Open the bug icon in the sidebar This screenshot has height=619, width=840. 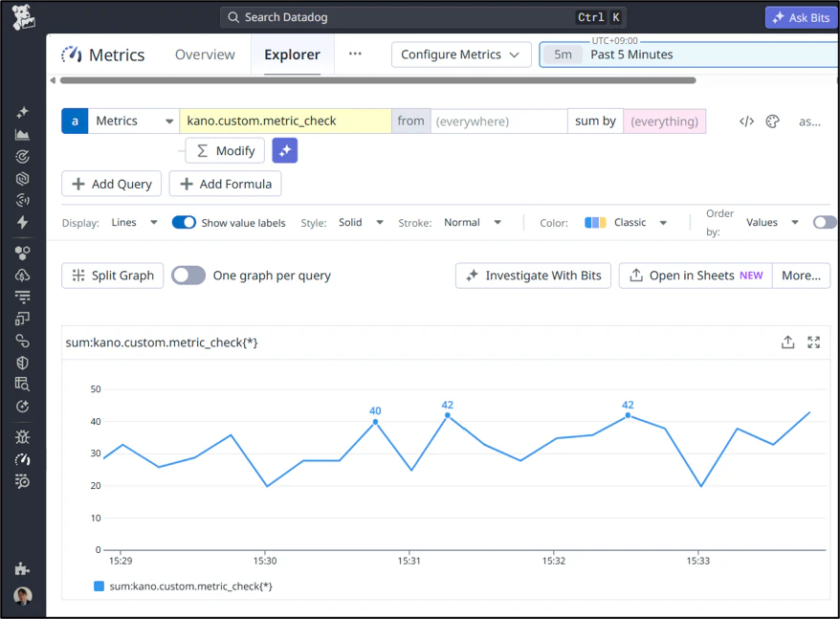pyautogui.click(x=23, y=437)
